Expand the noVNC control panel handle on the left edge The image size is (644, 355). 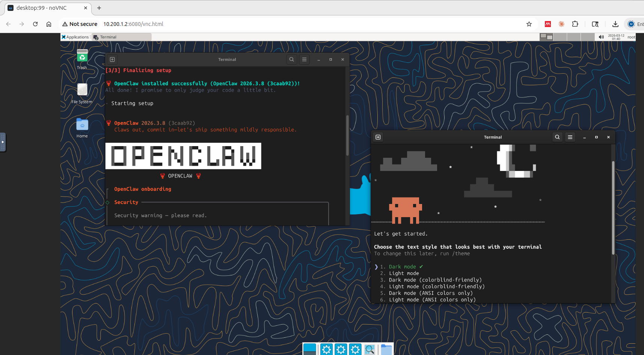3,142
